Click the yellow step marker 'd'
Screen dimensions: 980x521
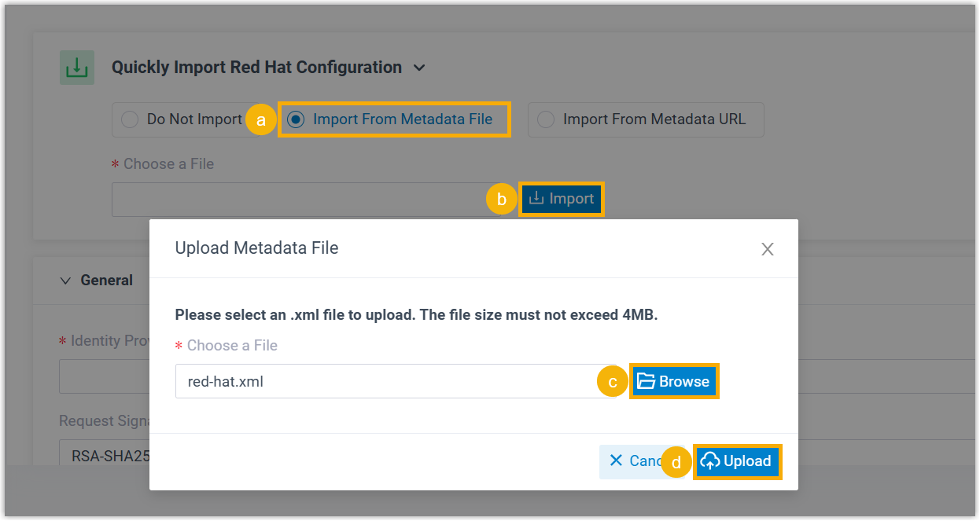676,462
